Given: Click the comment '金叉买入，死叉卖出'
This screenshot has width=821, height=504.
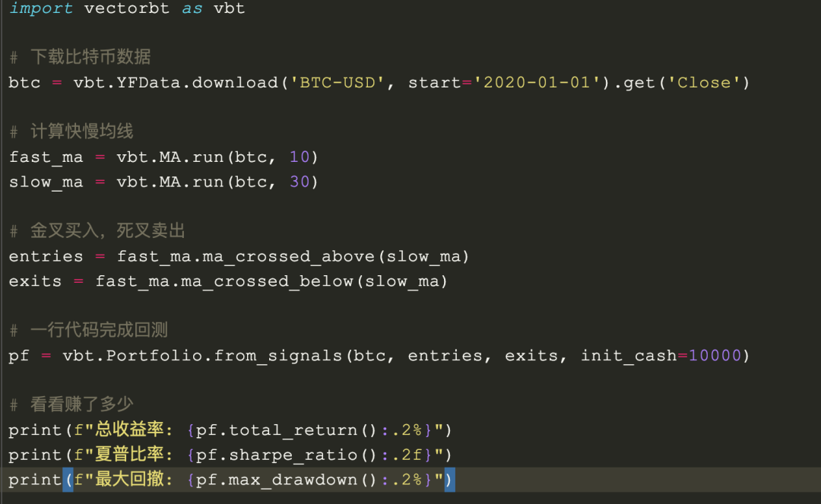Looking at the screenshot, I should tap(107, 230).
